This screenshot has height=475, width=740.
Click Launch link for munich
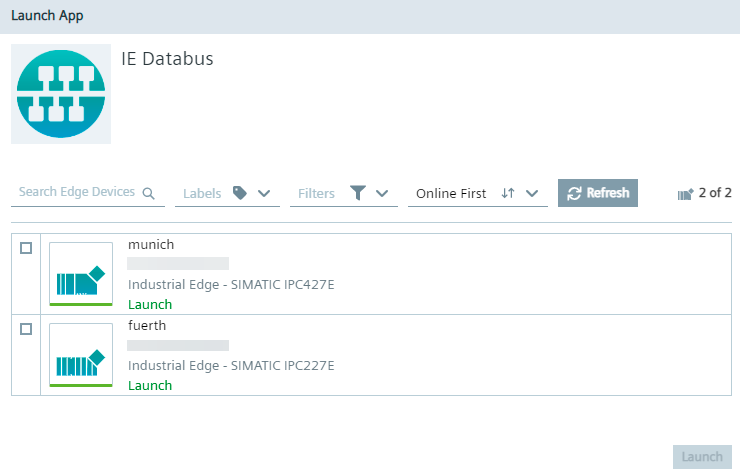pyautogui.click(x=150, y=305)
